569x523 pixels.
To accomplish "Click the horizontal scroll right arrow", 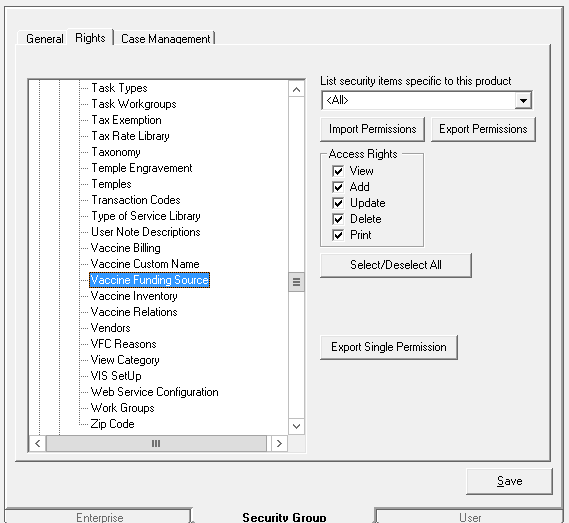I will coord(279,444).
